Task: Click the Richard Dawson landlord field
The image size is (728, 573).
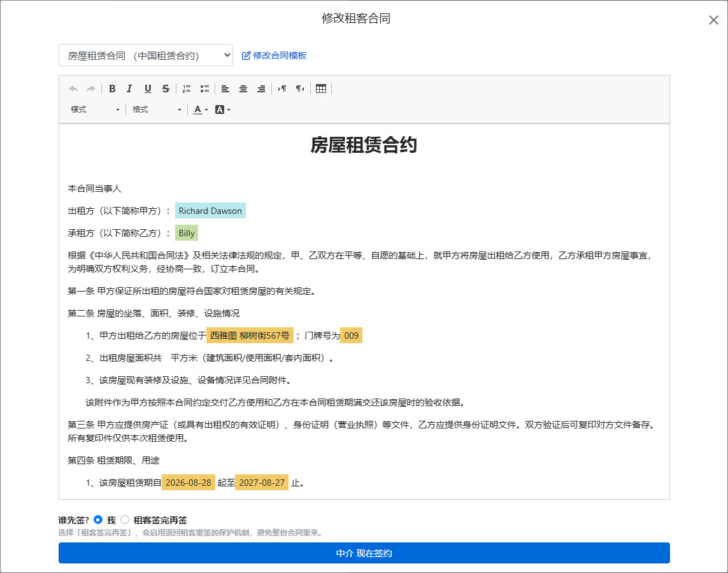Action: (210, 211)
